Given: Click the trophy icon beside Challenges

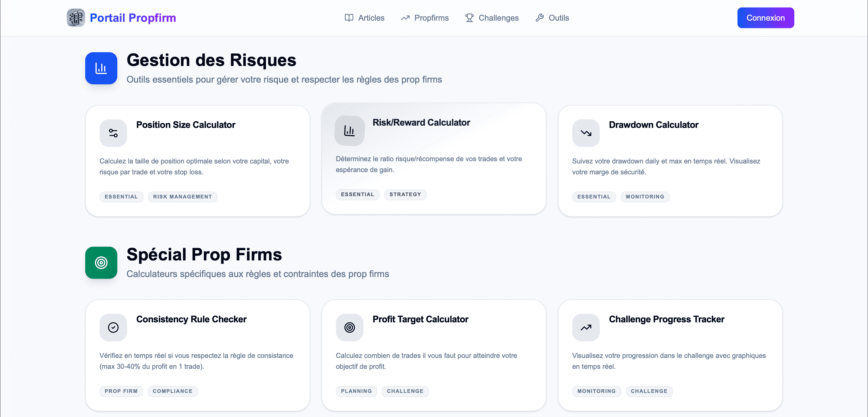Looking at the screenshot, I should [x=469, y=17].
